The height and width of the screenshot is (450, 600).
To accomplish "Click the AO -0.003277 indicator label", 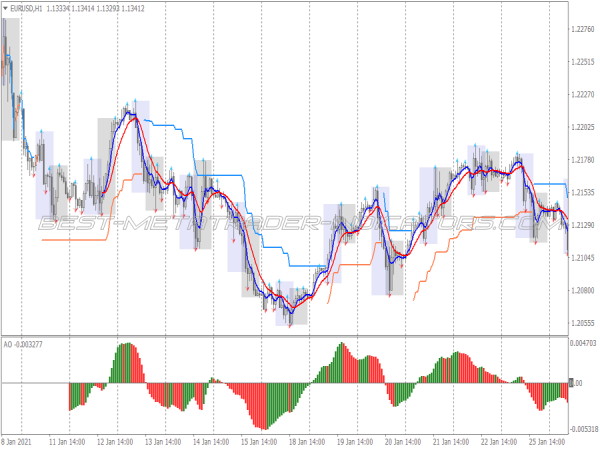I will [x=23, y=344].
